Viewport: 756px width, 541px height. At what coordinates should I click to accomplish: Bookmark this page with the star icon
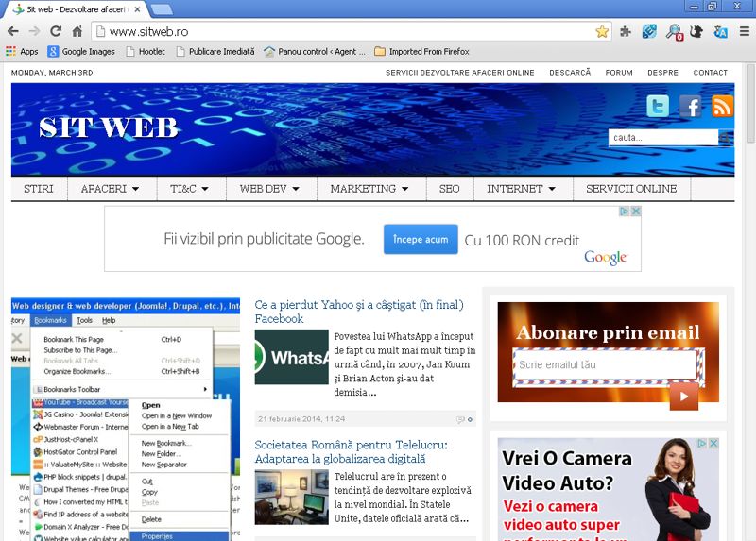602,32
